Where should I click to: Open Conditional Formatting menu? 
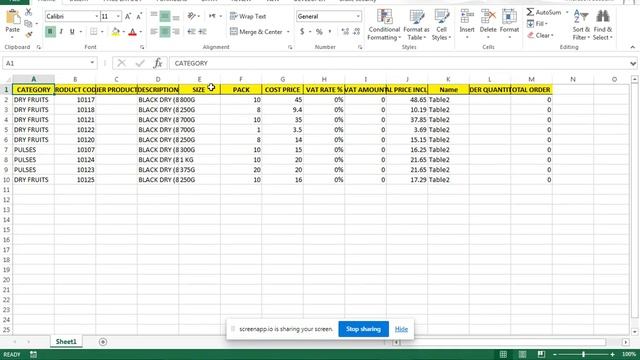click(384, 25)
